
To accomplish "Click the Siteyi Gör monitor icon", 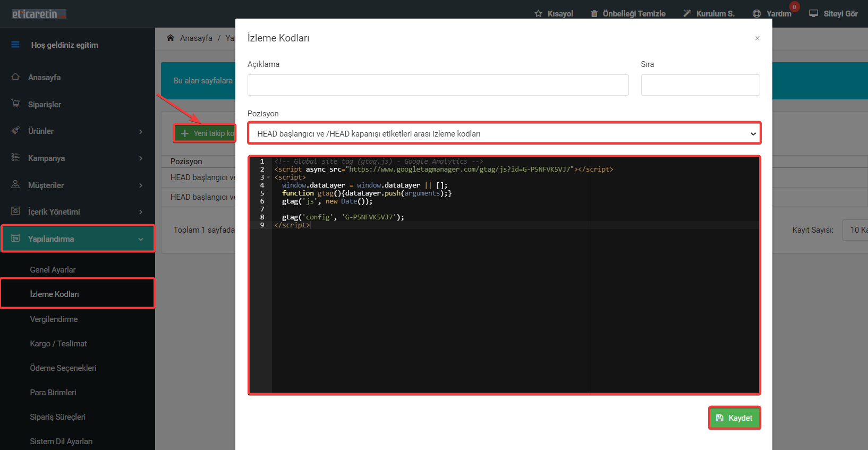I will click(x=814, y=13).
